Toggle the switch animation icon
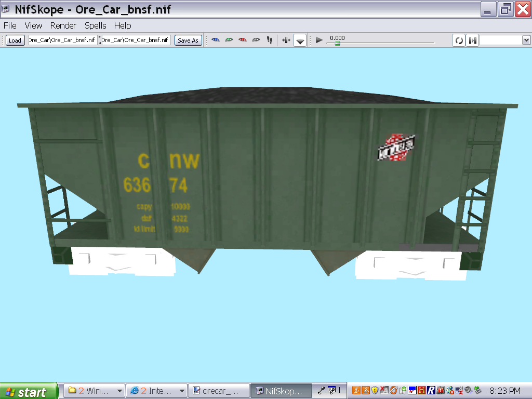532x399 pixels. 472,41
